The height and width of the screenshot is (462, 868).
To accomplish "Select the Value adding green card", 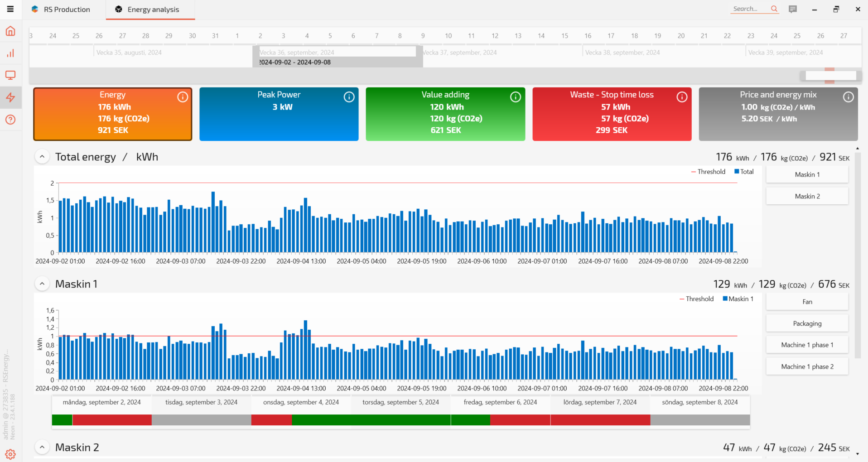I will tap(445, 114).
